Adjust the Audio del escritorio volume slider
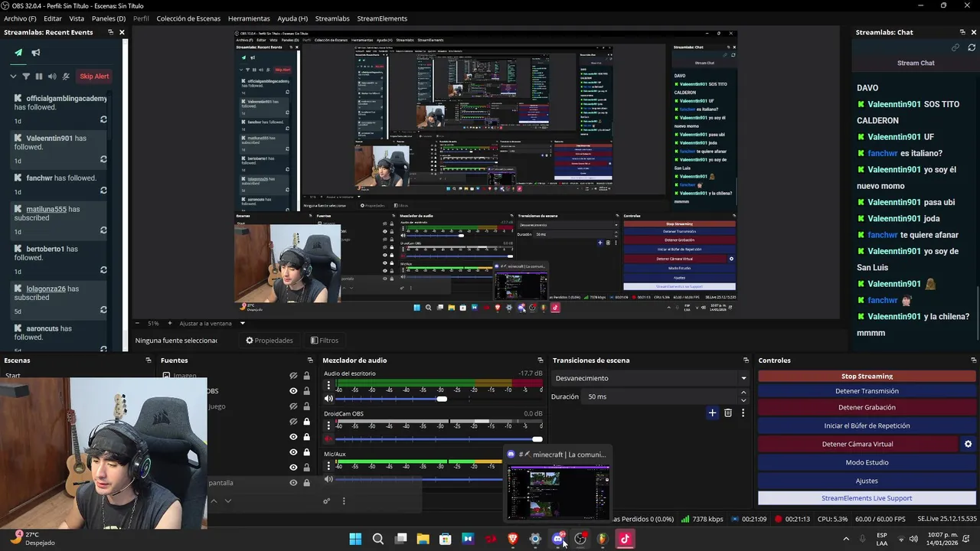The height and width of the screenshot is (551, 980). click(439, 399)
